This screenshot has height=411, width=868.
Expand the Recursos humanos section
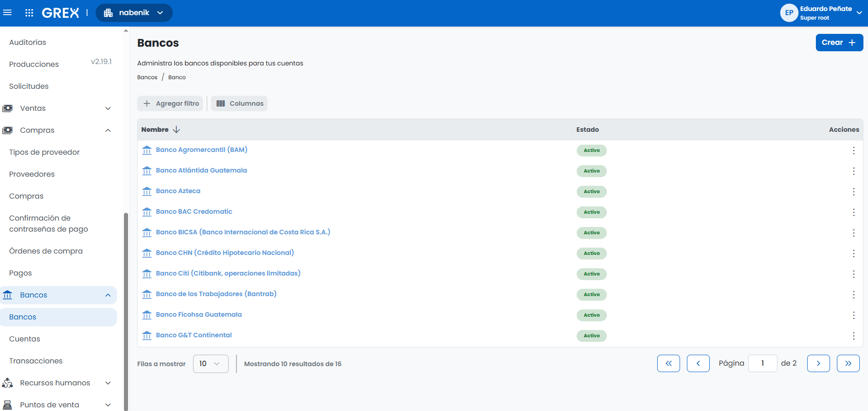pos(59,383)
